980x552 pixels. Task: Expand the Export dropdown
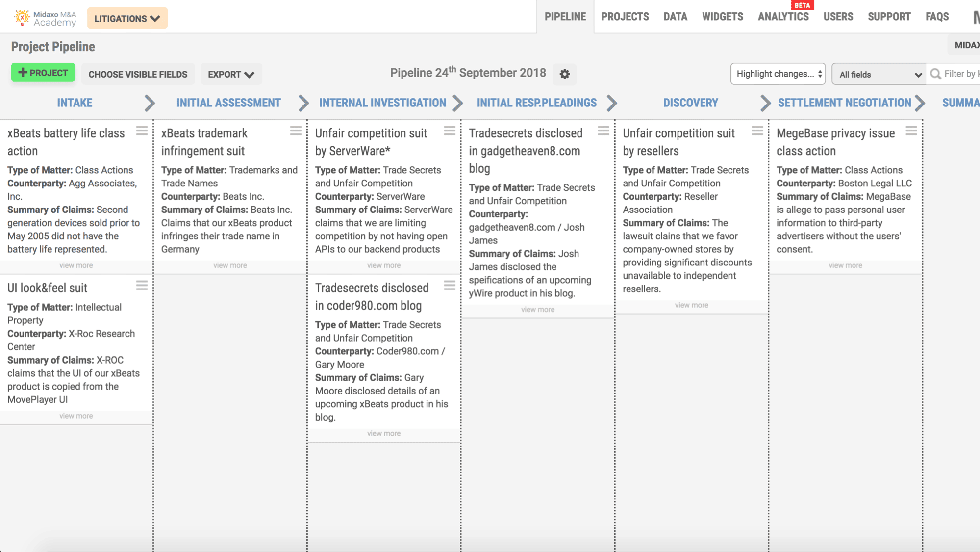click(x=231, y=74)
